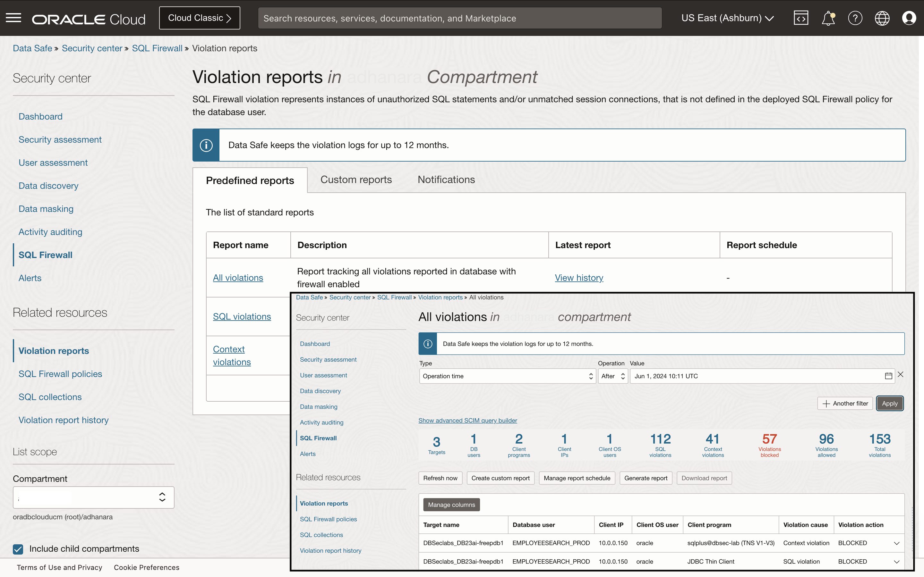Switch to the Notifications tab
Image resolution: width=924 pixels, height=577 pixels.
[x=446, y=180]
